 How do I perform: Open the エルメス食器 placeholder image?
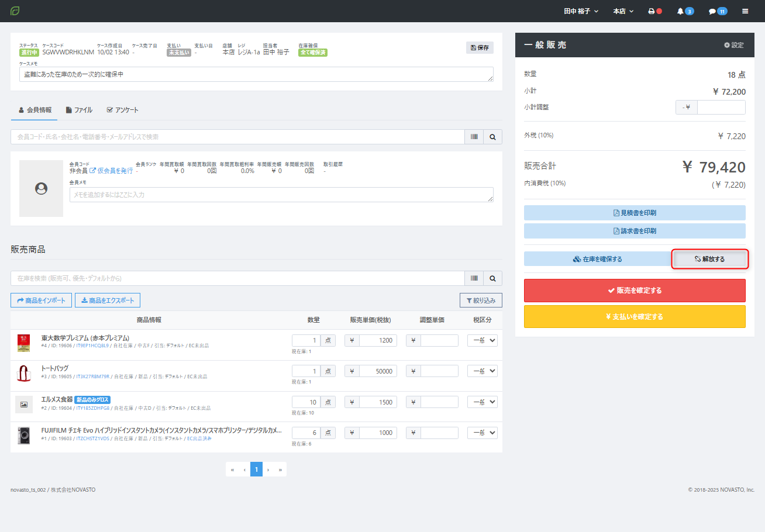24,405
